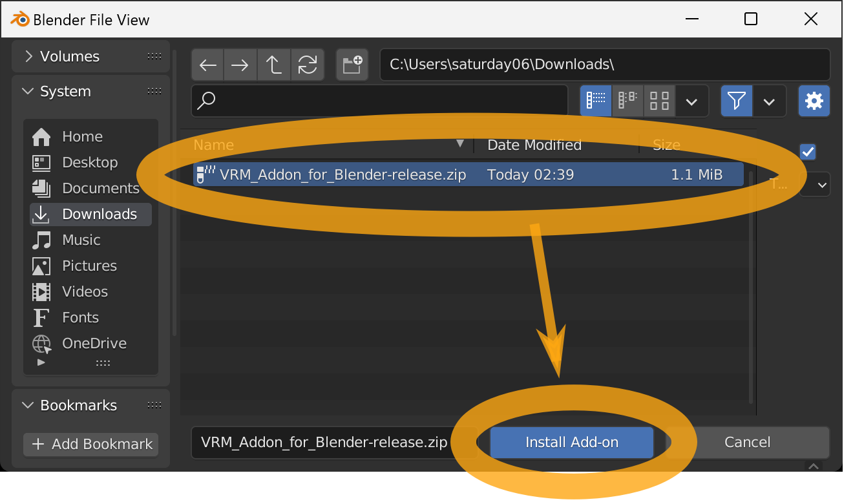Open filter settings dropdown arrow
Image resolution: width=853 pixels, height=504 pixels.
(x=770, y=101)
